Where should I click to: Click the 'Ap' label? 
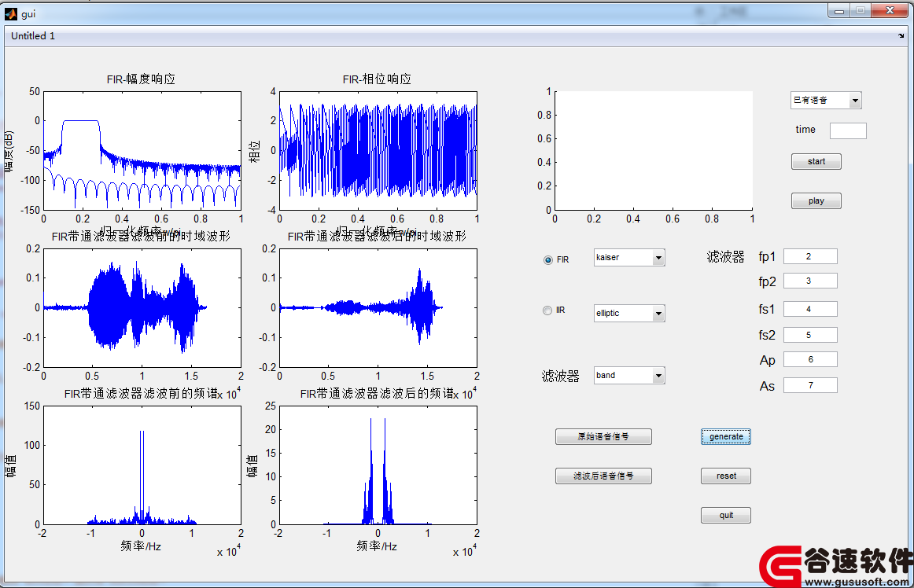tap(768, 361)
